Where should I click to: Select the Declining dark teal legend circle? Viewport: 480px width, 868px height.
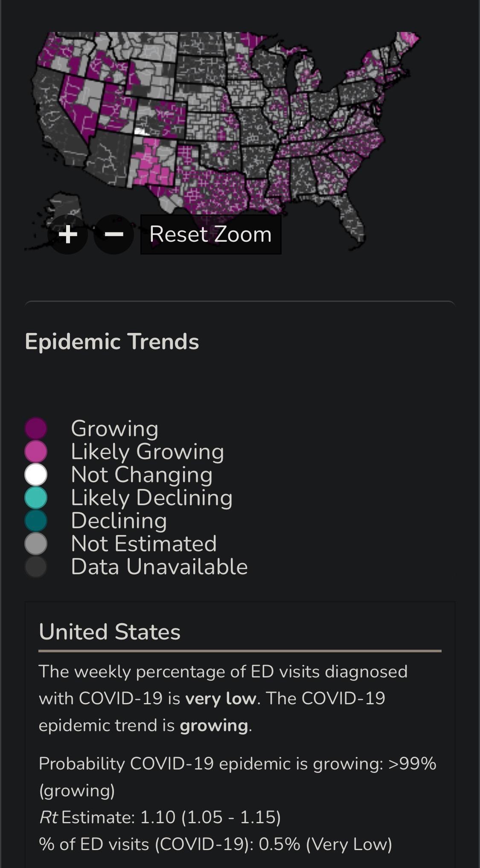coord(36,521)
